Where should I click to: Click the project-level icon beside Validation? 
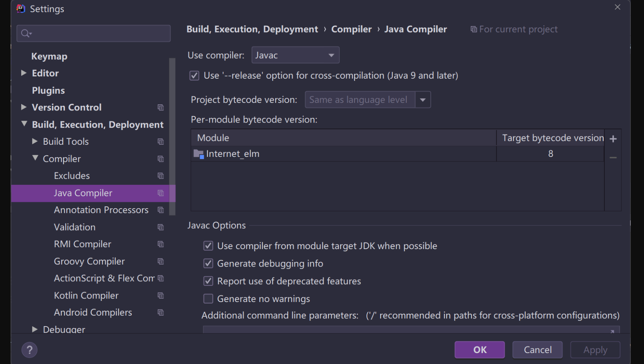[x=161, y=228]
